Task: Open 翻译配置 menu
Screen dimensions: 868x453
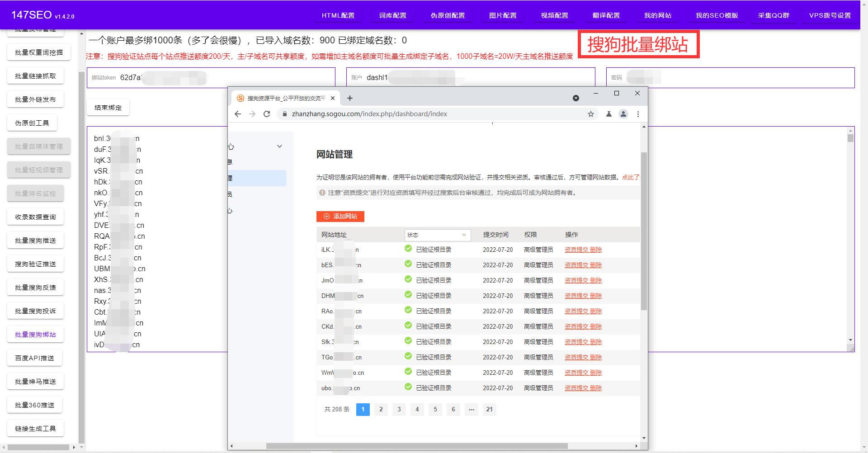Action: 606,15
